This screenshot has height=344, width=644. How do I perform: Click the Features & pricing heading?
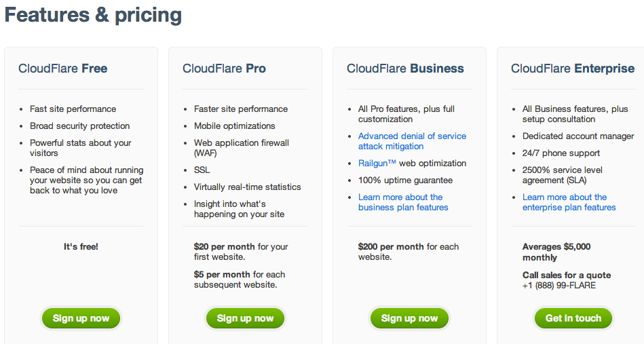(93, 15)
